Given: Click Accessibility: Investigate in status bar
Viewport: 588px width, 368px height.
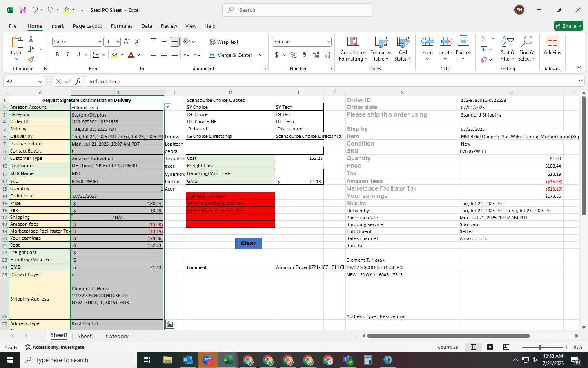Looking at the screenshot, I should (x=55, y=347).
